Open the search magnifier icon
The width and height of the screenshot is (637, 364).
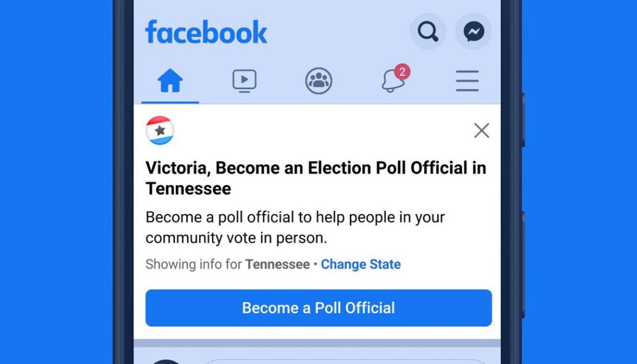click(x=427, y=32)
